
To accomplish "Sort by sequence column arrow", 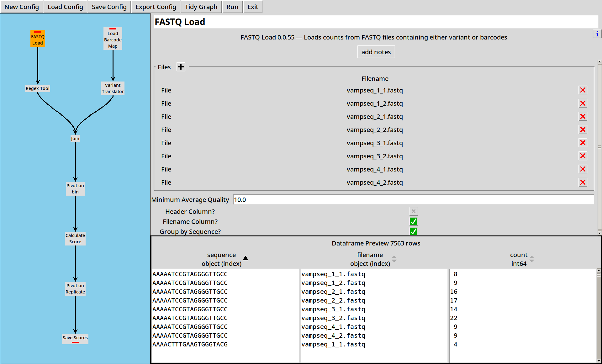I will [246, 258].
